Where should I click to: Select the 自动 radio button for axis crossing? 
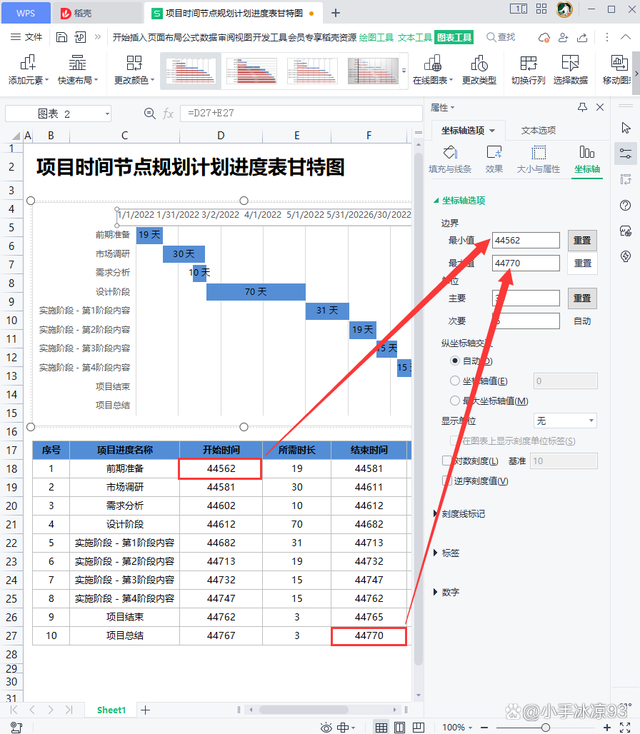[455, 361]
